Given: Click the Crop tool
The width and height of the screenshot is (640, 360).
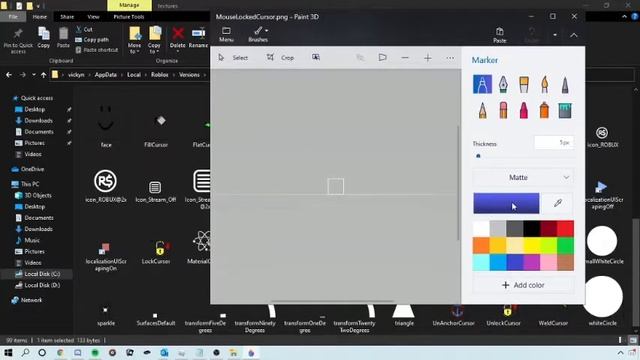Looking at the screenshot, I should point(280,58).
